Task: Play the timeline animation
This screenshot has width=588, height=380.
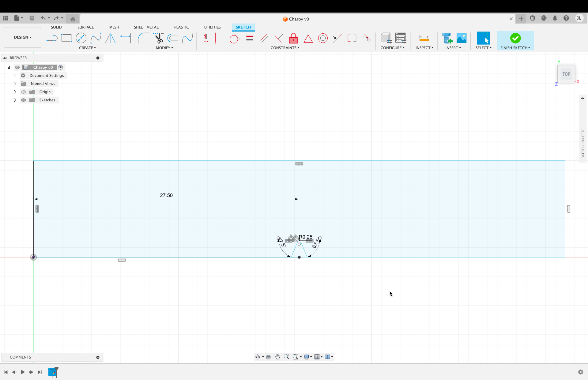Action: pyautogui.click(x=23, y=372)
